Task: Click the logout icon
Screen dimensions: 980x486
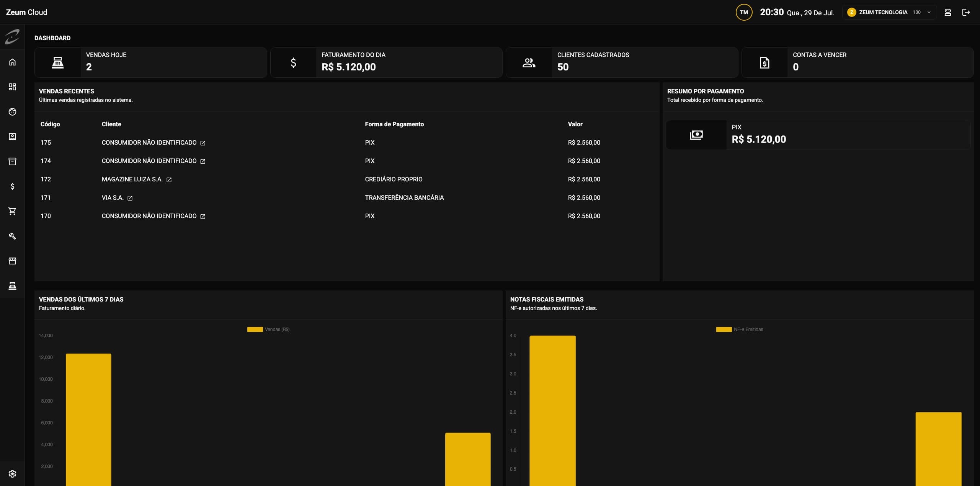Action: 966,12
